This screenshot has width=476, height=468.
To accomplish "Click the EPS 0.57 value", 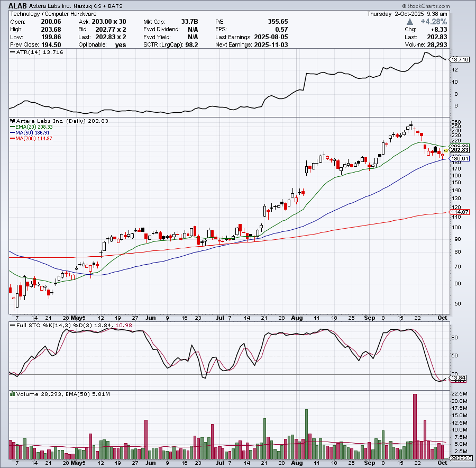I will point(281,30).
